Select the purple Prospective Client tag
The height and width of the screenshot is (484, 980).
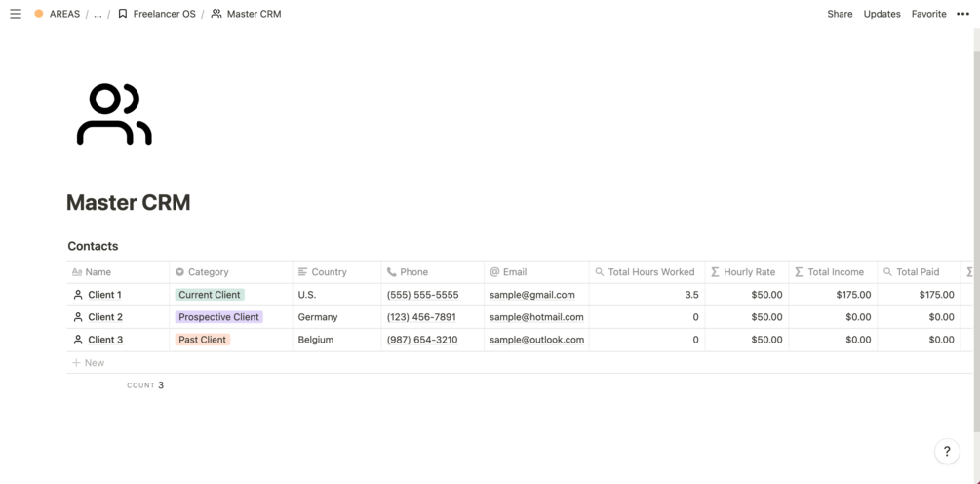tap(218, 317)
